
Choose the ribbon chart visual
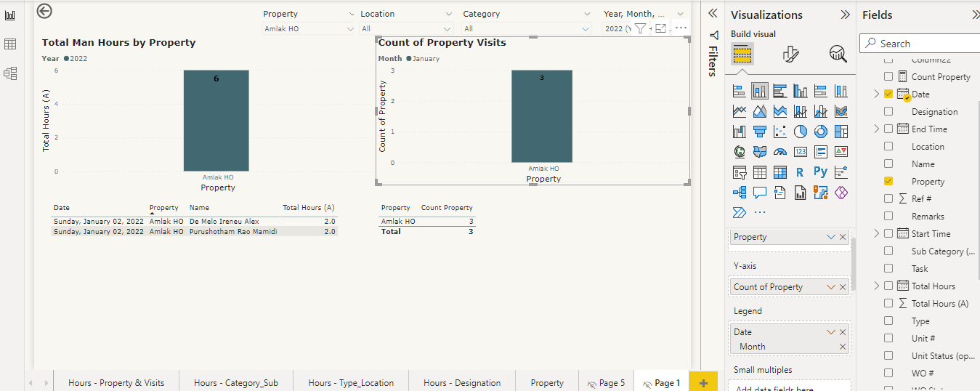[841, 111]
